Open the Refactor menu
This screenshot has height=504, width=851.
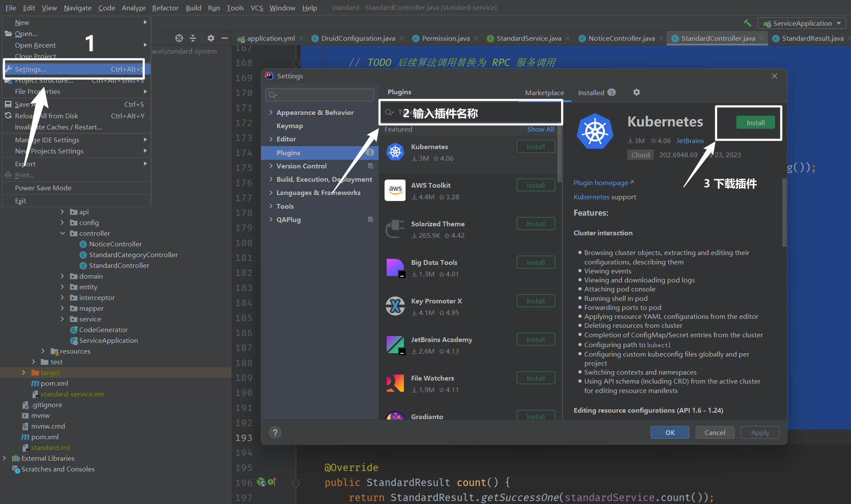click(165, 8)
